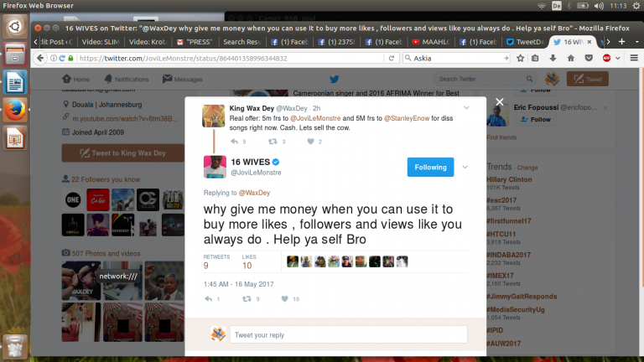Reply to the 16 WIVES tweet arrow icon
Screen dimensions: 644x362
pyautogui.click(x=208, y=299)
